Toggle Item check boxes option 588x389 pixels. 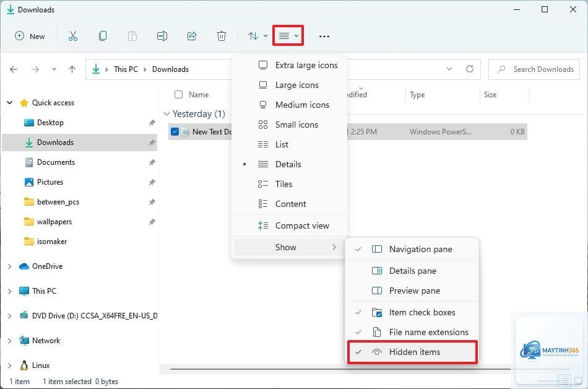tap(412, 312)
